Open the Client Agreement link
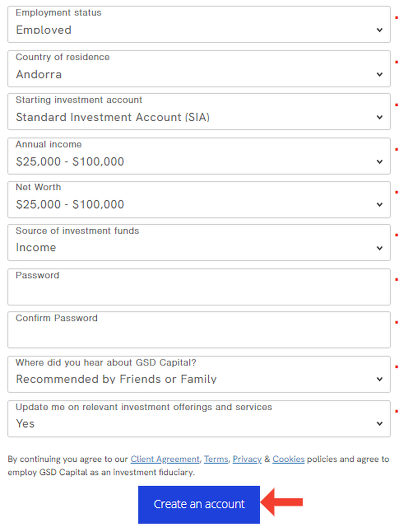This screenshot has height=532, width=399. click(165, 459)
